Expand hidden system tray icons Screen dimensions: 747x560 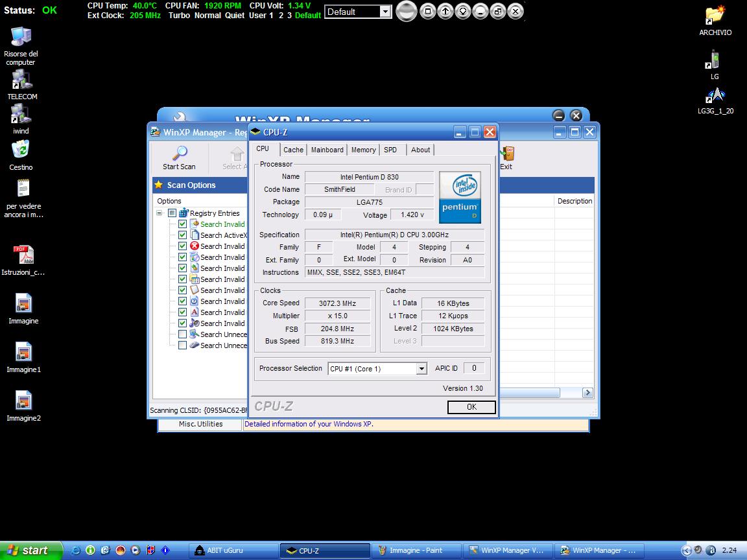pyautogui.click(x=687, y=550)
